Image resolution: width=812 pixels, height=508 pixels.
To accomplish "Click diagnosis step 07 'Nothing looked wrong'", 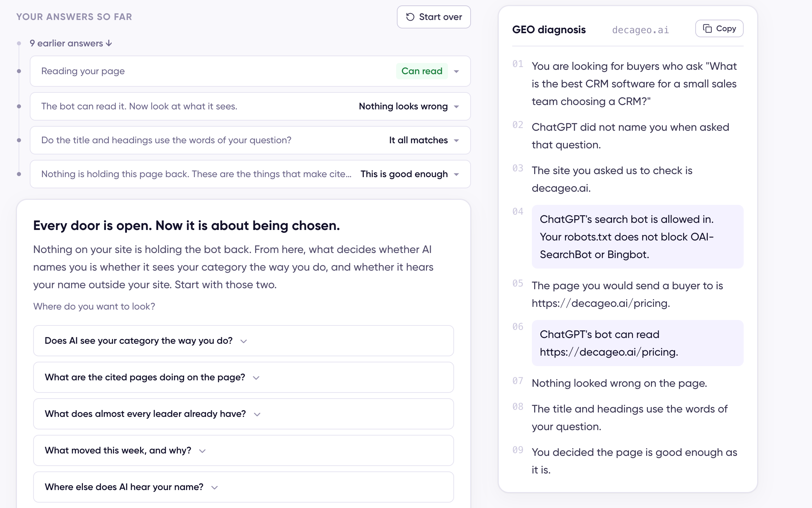I will pos(619,383).
